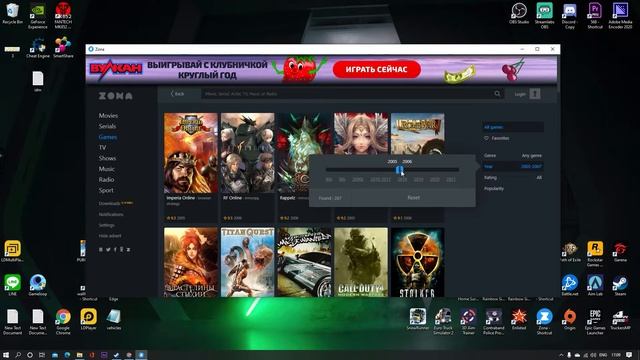
Task: Open the Premiere Pro desktop shortcut
Action: pyautogui.click(x=595, y=16)
